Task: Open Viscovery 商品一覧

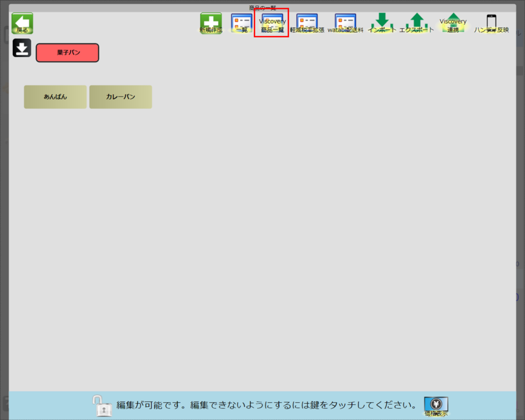Action: pyautogui.click(x=272, y=24)
